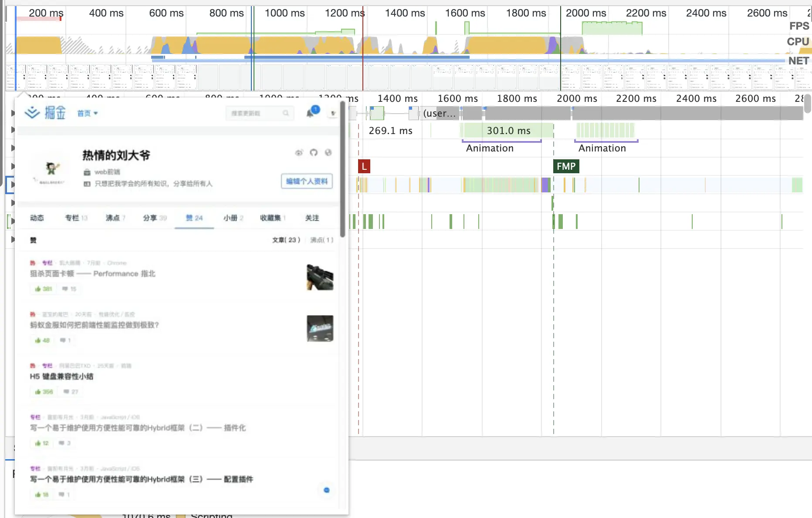Click the Performance article's sniper thumbnail
Image resolution: width=812 pixels, height=518 pixels.
[320, 277]
